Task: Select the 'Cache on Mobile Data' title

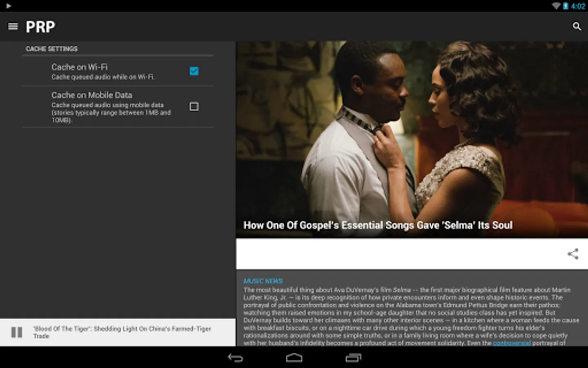Action: tap(92, 95)
